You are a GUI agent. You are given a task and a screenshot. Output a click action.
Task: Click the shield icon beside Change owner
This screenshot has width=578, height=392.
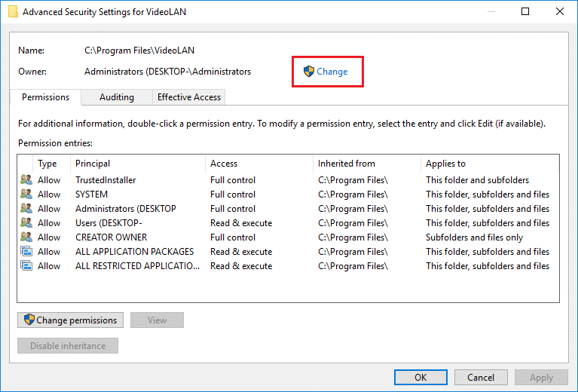308,72
